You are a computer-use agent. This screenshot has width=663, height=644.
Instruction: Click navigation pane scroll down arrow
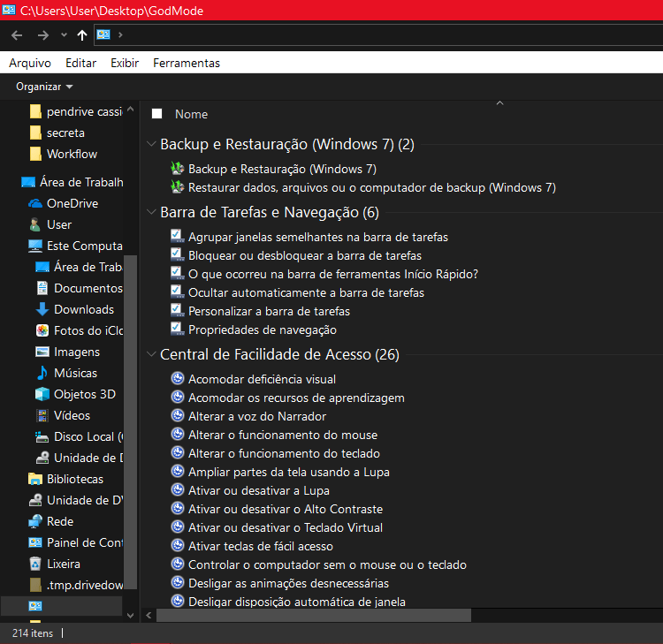130,616
